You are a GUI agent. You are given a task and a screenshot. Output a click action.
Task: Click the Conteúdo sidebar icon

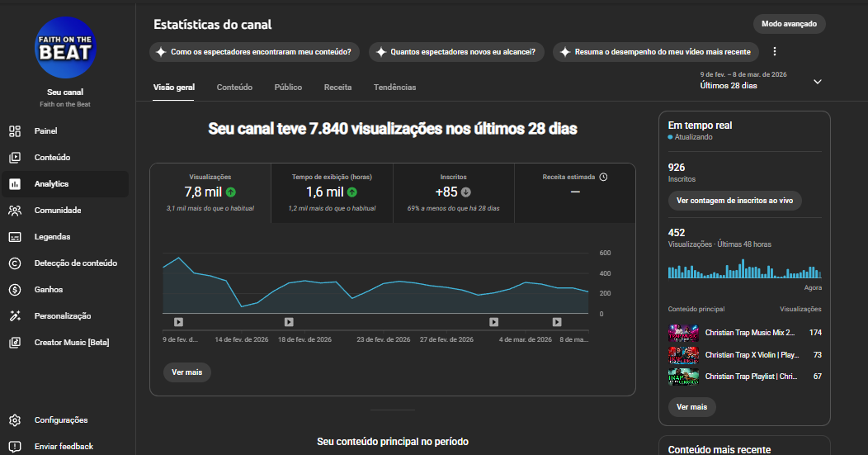15,158
